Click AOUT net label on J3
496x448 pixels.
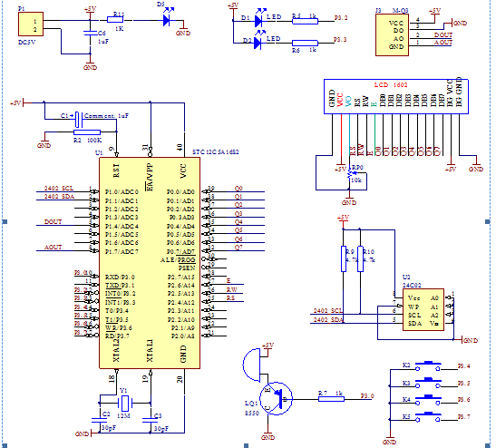pos(443,43)
